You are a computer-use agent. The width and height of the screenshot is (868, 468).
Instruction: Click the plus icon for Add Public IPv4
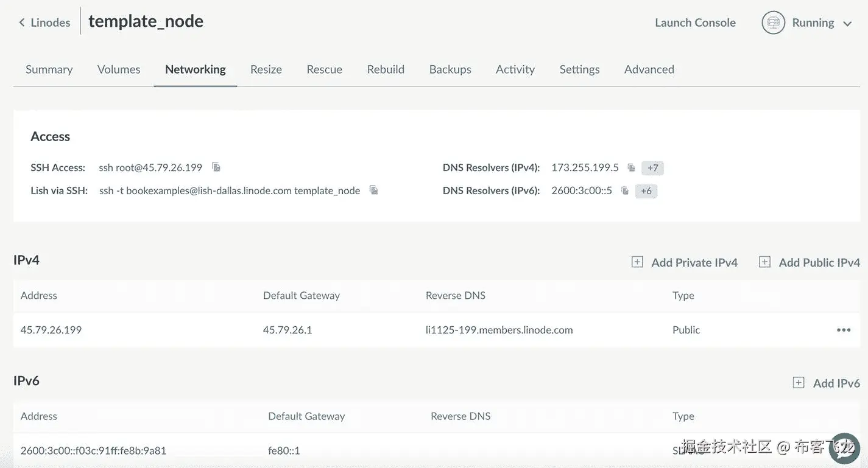coord(764,262)
